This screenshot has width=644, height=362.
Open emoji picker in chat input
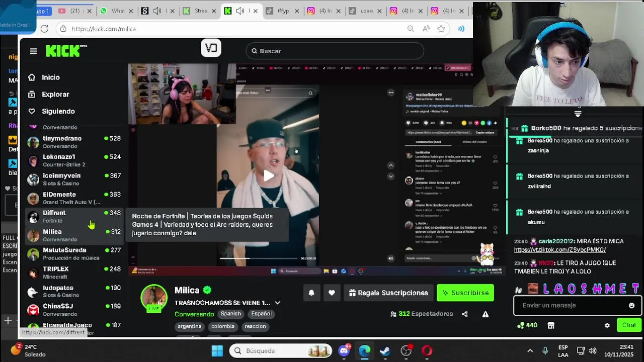click(631, 305)
